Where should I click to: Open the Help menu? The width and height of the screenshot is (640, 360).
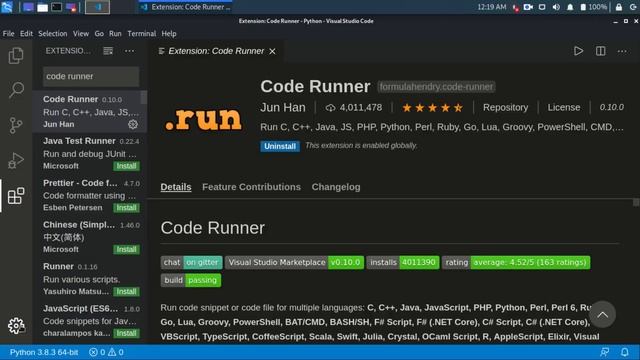tap(169, 33)
